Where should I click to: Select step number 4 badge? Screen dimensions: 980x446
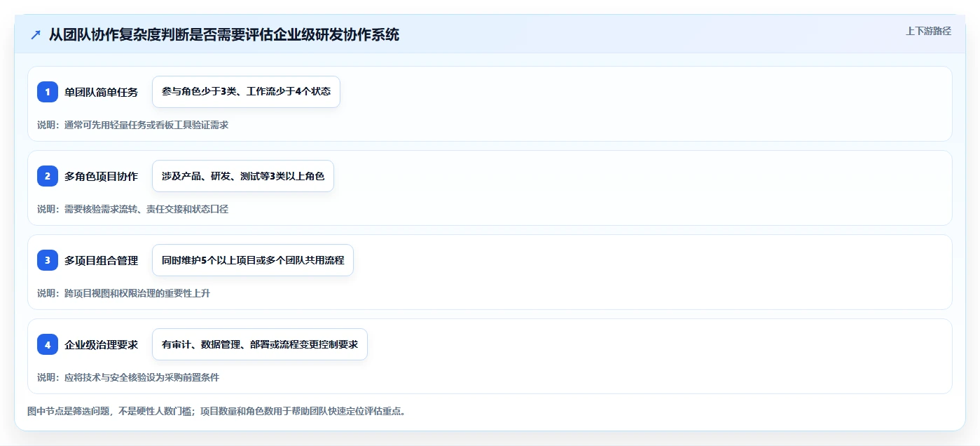pos(48,344)
